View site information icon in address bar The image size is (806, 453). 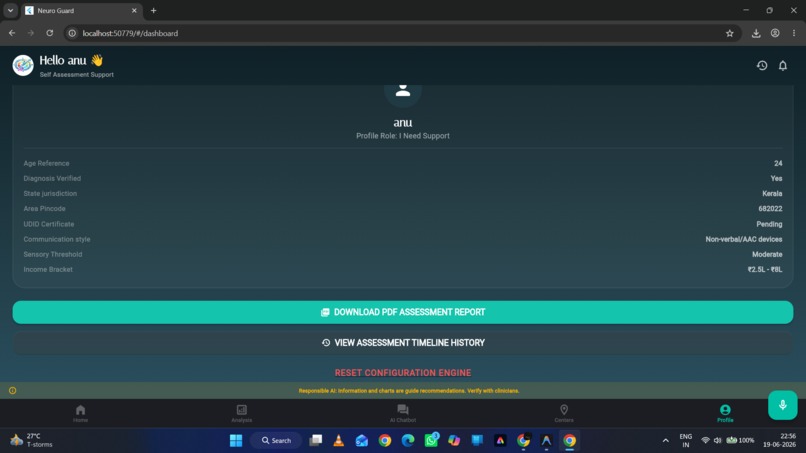(72, 33)
